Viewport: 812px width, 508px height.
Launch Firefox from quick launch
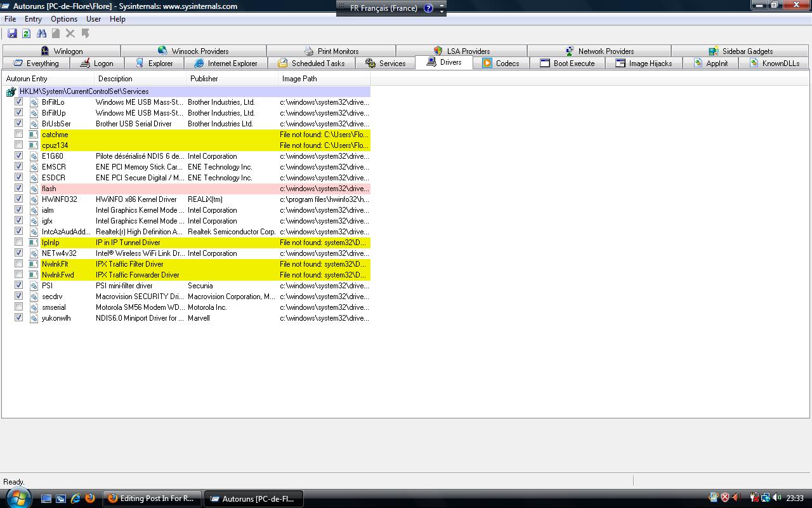point(90,498)
